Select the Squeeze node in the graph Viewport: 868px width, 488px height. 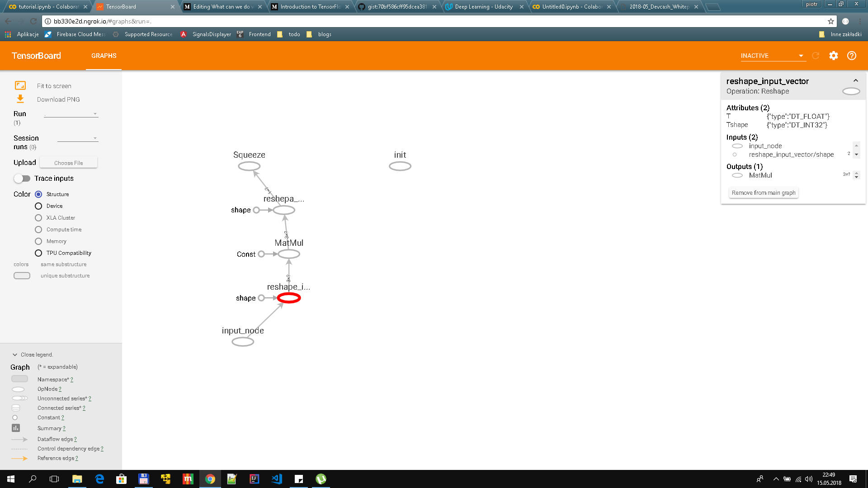click(x=249, y=166)
